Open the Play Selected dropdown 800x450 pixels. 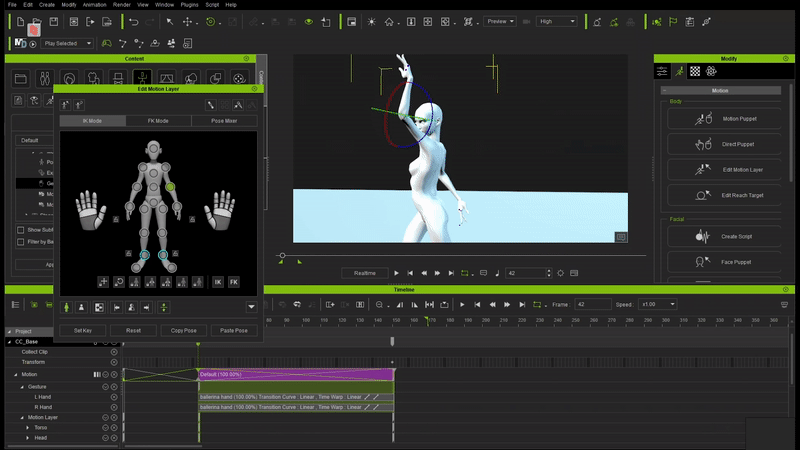click(x=68, y=43)
